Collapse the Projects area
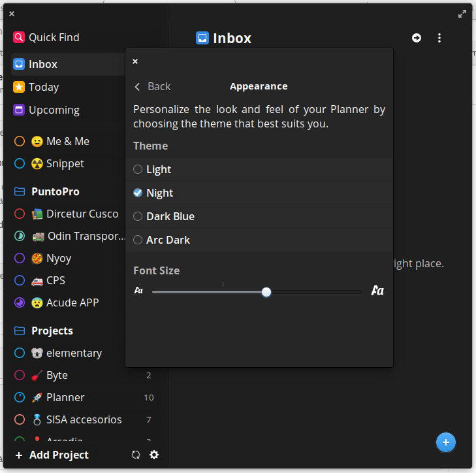 tap(52, 331)
